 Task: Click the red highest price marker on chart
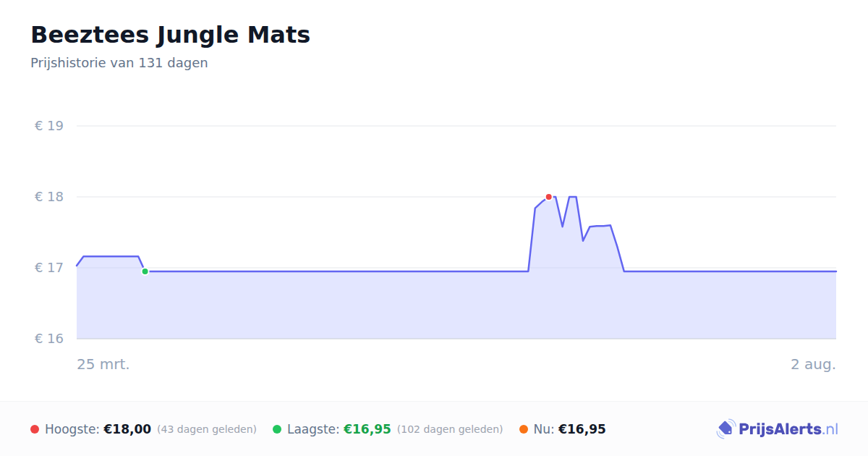pyautogui.click(x=549, y=197)
